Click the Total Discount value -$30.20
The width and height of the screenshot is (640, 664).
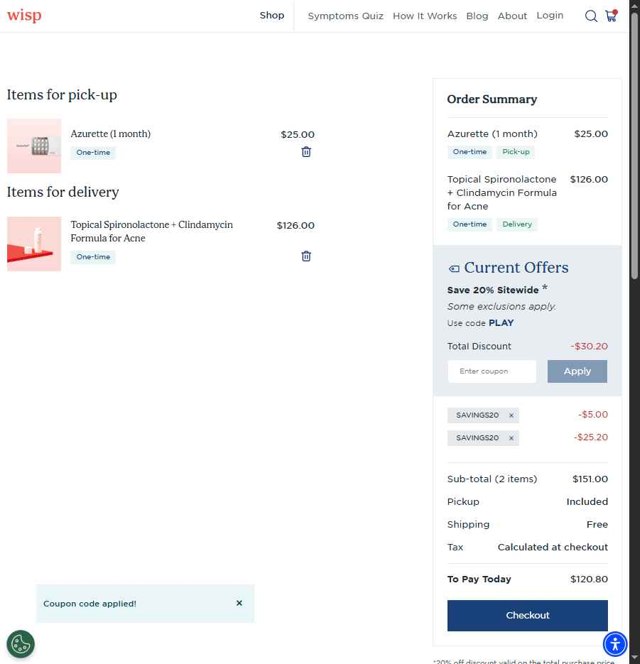coord(589,346)
